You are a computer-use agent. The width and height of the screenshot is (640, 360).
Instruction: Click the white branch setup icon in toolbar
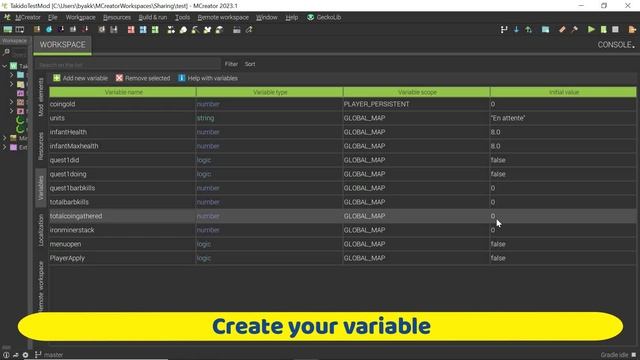pyautogui.click(x=504, y=29)
